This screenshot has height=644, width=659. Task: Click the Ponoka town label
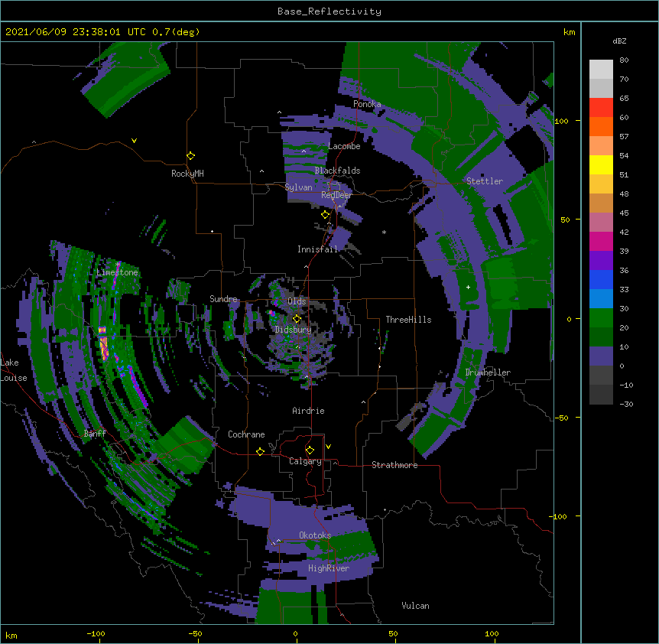(367, 104)
